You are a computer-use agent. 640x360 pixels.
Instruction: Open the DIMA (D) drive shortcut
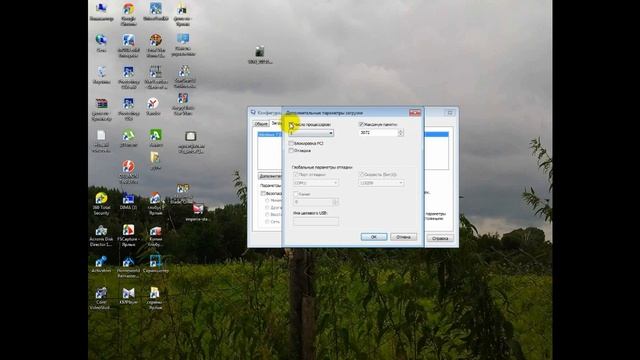click(x=128, y=201)
